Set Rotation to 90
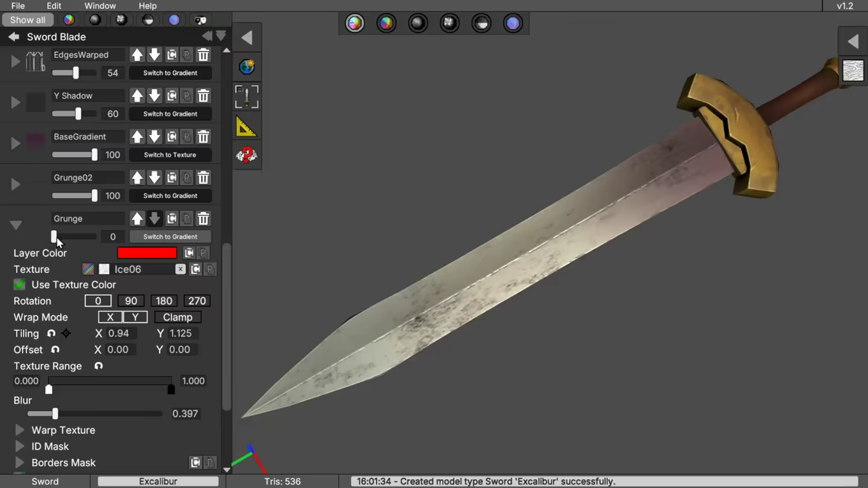 click(x=131, y=301)
